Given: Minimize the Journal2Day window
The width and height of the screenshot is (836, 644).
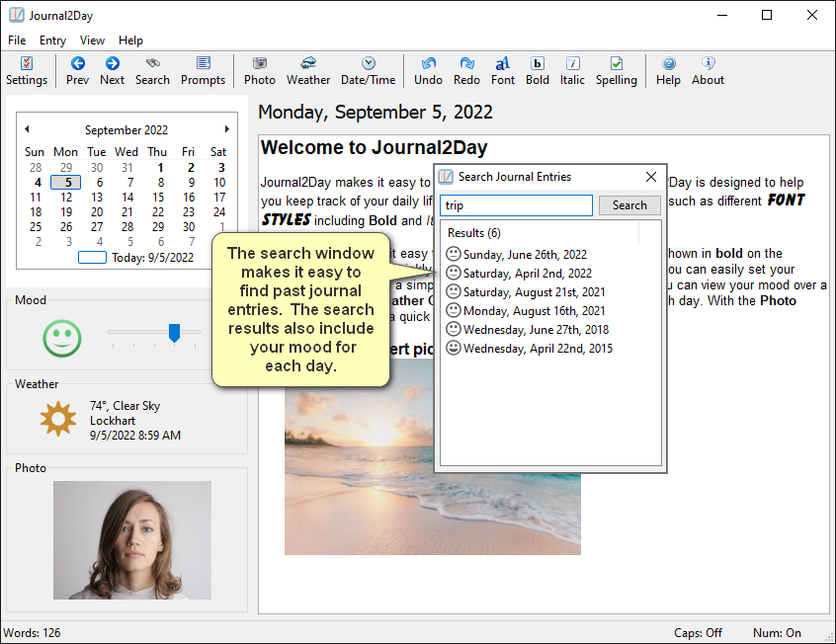Looking at the screenshot, I should (x=722, y=15).
